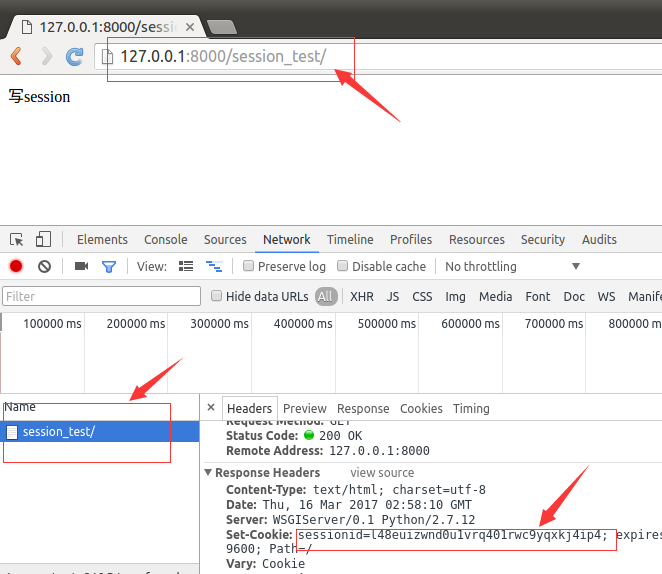Click the video camera capture screenshots icon
Screen dimensions: 662x574
[81, 267]
